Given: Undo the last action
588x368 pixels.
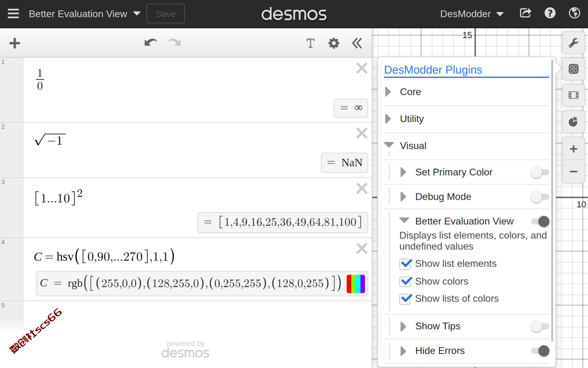Looking at the screenshot, I should 151,43.
